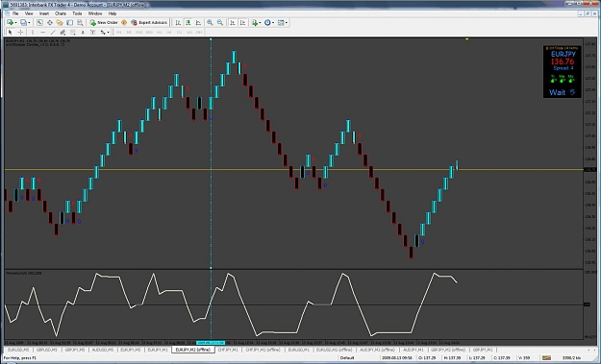Open the Help menu

coord(113,13)
